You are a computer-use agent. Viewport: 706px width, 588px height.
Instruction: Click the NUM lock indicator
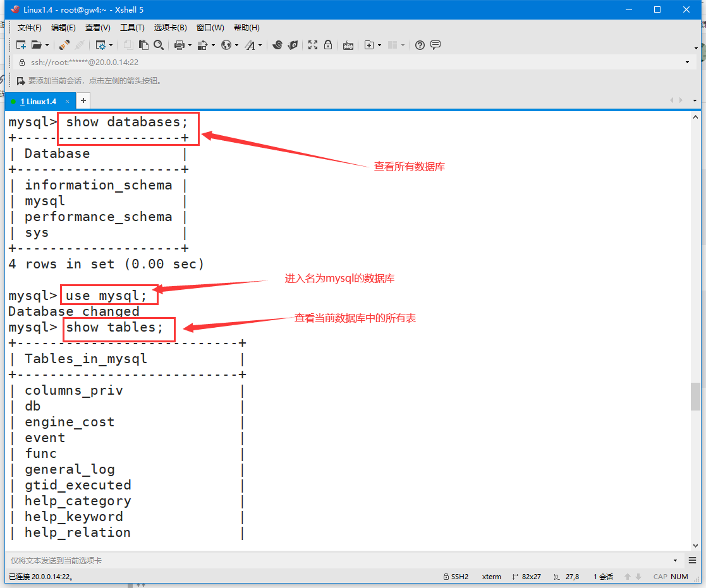click(679, 576)
